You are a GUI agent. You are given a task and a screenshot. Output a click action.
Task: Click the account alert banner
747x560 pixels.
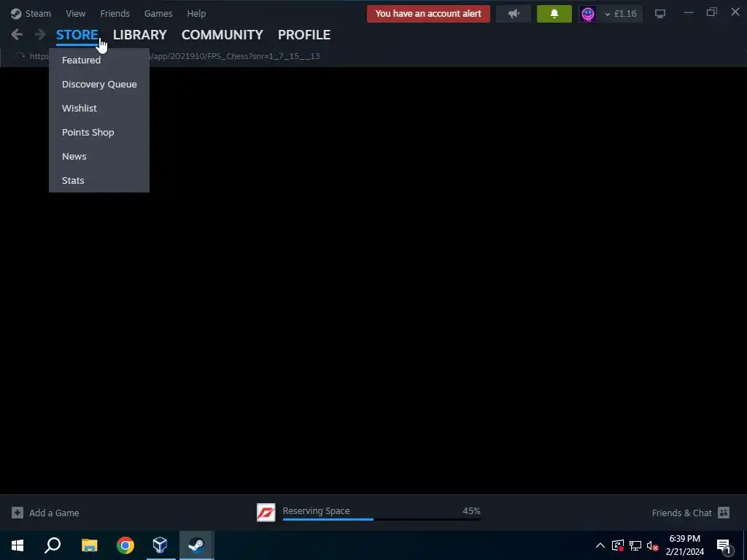428,13
